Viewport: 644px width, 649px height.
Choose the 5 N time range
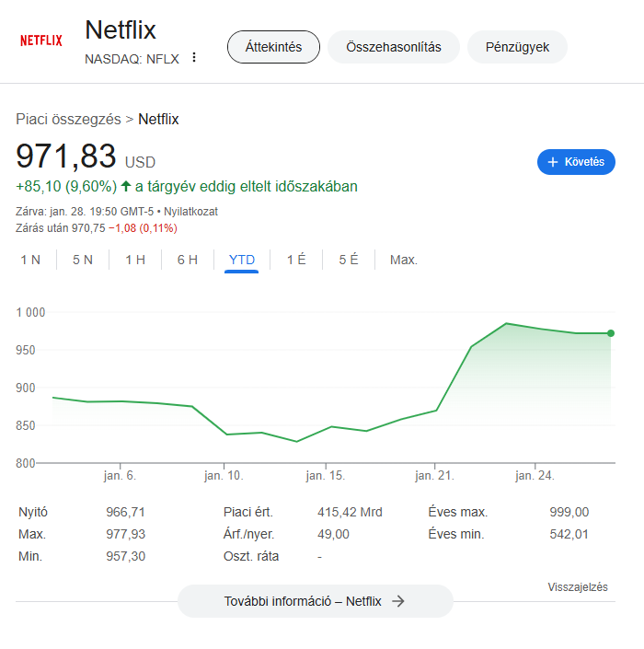click(83, 260)
